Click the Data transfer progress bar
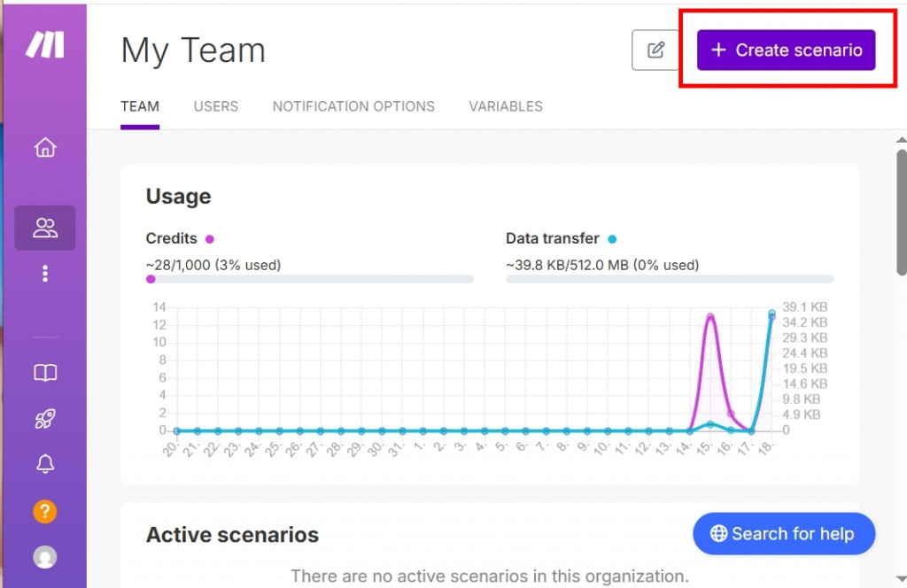Image resolution: width=907 pixels, height=588 pixels. coord(670,279)
